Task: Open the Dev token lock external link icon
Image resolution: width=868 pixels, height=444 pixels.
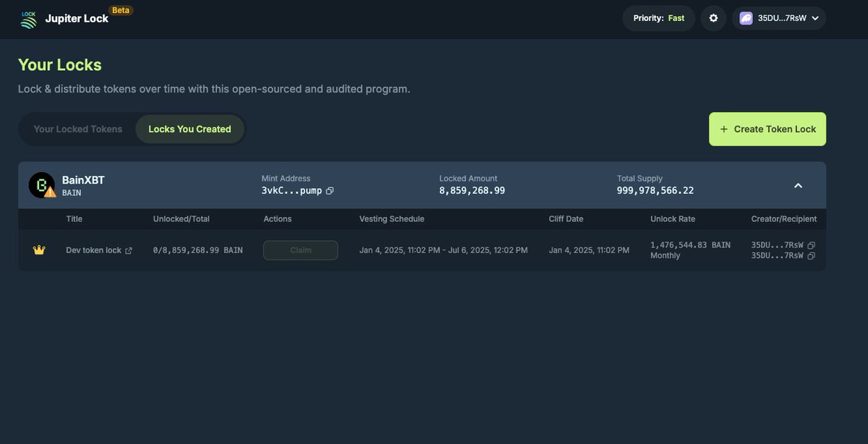Action: point(129,250)
